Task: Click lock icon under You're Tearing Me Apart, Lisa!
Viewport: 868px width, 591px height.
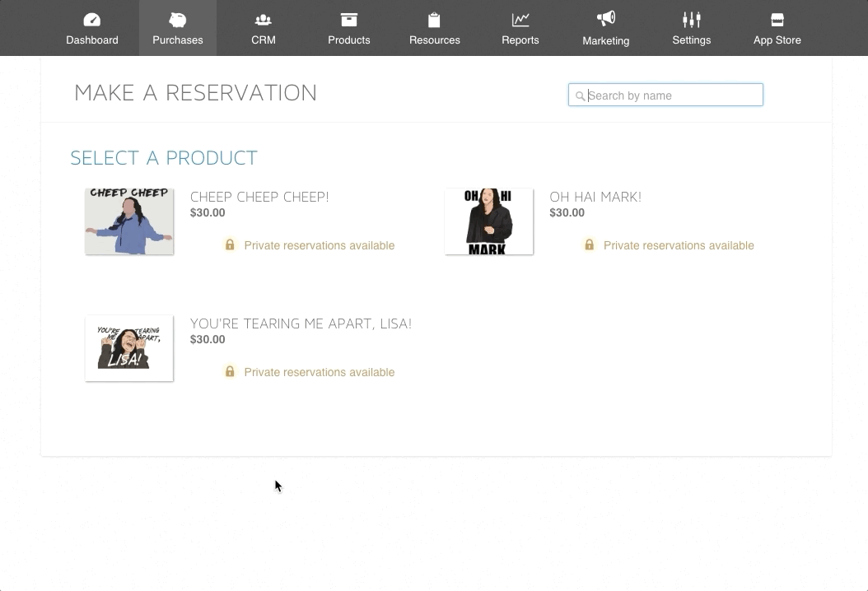Action: click(x=230, y=370)
